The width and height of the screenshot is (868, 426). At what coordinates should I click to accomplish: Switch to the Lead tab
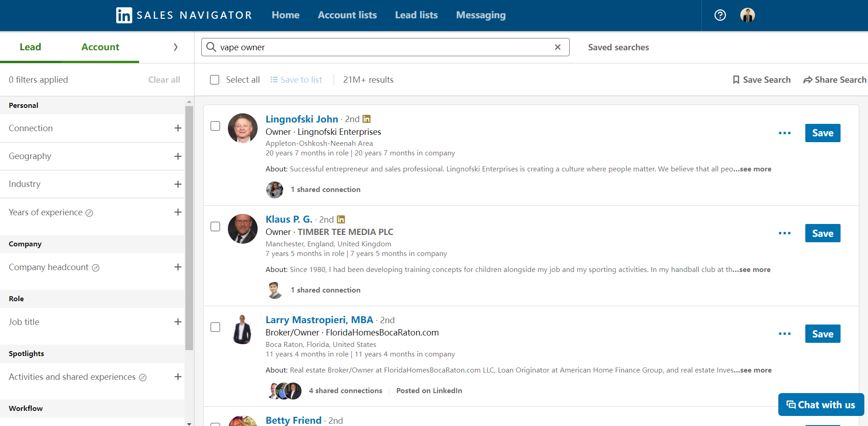point(30,47)
